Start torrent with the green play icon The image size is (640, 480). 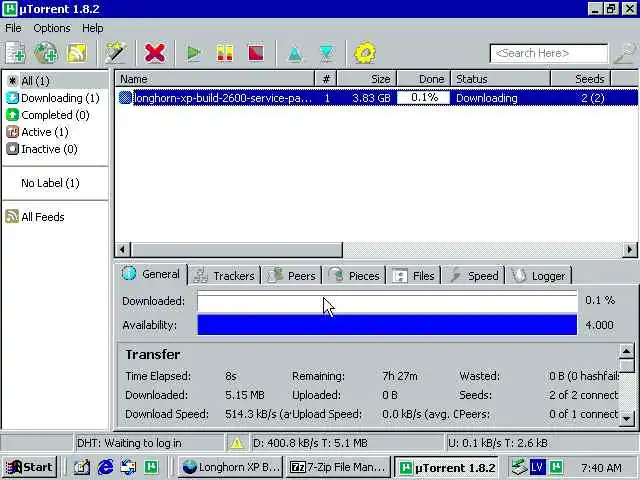[193, 53]
